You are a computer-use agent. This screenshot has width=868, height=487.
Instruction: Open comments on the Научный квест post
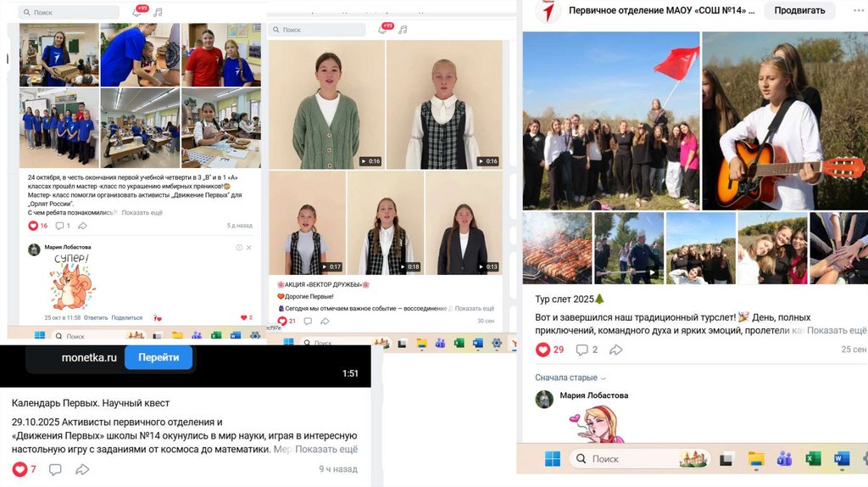(x=55, y=470)
